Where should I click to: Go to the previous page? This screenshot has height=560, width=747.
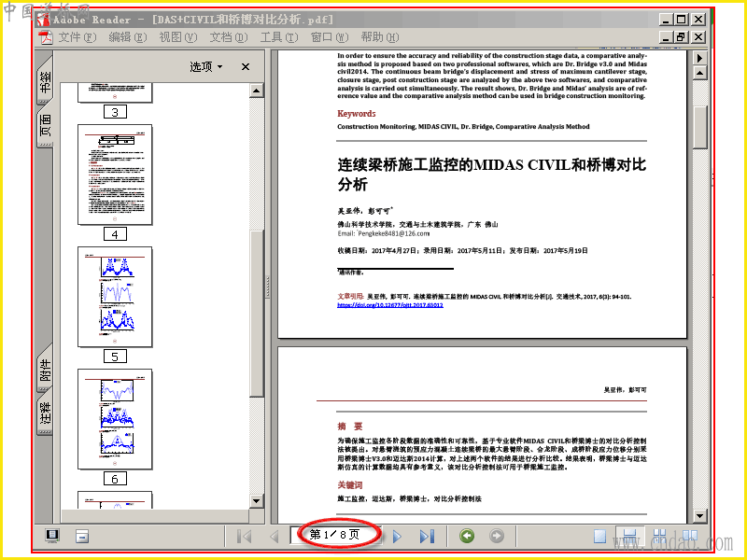click(x=275, y=536)
